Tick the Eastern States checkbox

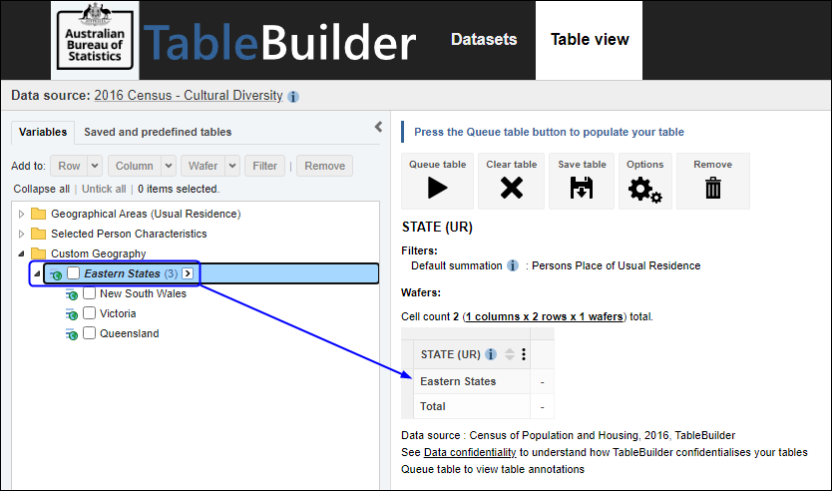point(73,273)
